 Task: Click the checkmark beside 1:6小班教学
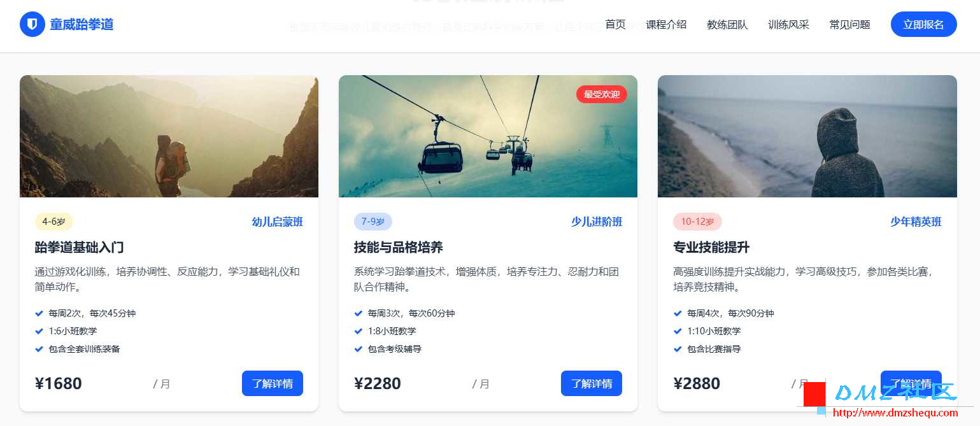click(x=39, y=331)
